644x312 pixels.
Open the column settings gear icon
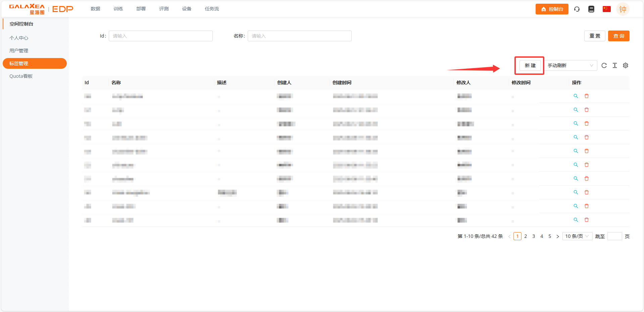626,65
